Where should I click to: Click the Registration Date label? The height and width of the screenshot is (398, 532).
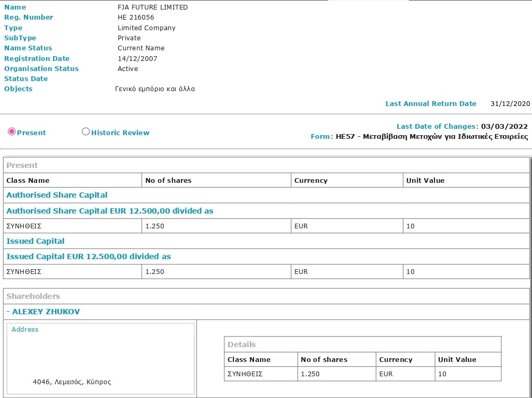pyautogui.click(x=37, y=59)
